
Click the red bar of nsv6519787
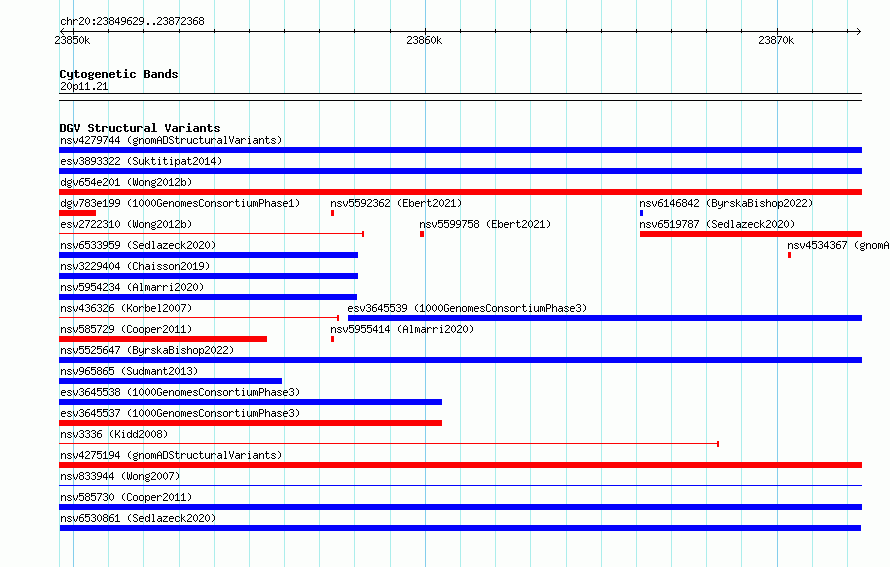click(751, 234)
